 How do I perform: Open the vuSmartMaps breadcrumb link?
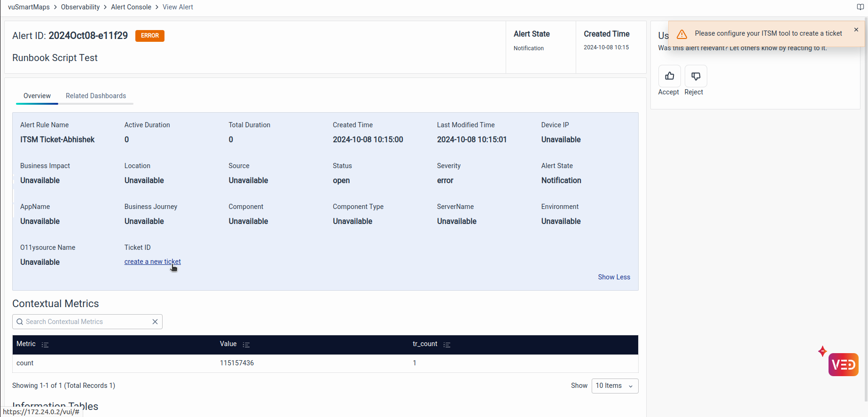pos(29,7)
